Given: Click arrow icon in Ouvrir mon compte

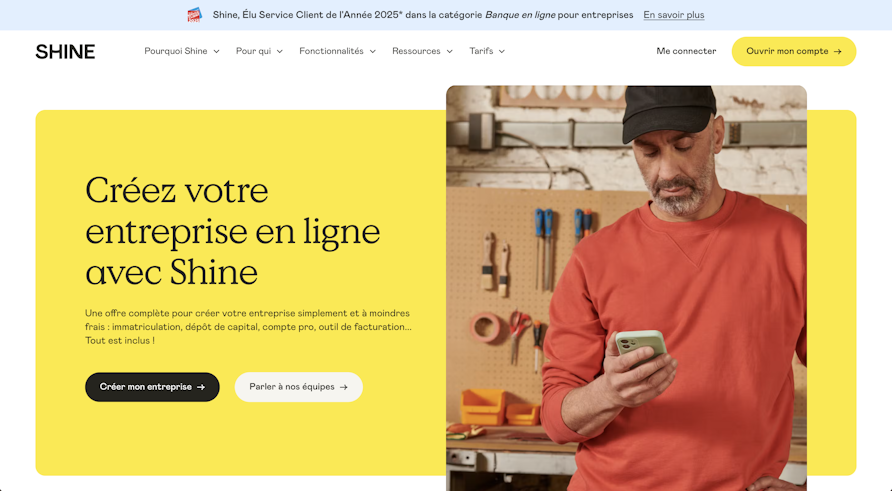Looking at the screenshot, I should pyautogui.click(x=837, y=52).
